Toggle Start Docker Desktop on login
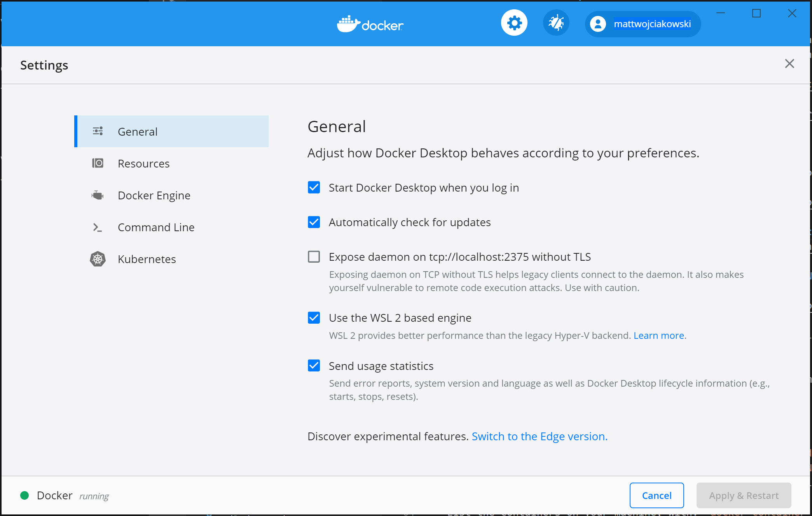The width and height of the screenshot is (812, 516). coord(314,188)
